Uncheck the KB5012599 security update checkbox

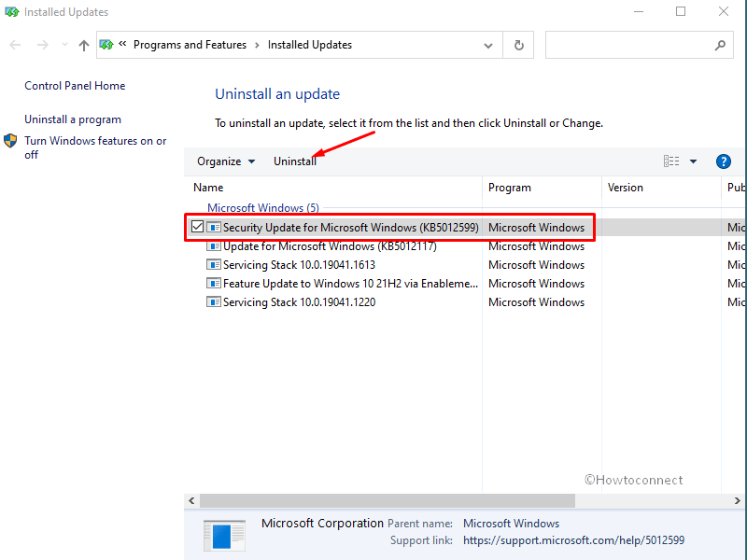click(197, 227)
